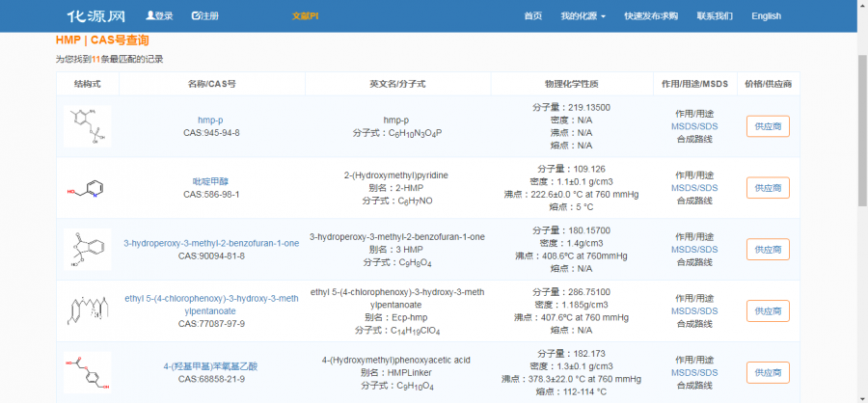This screenshot has height=403, width=868.
Task: Click 供应商 button for 吡啶甲醇 row
Action: (x=768, y=188)
